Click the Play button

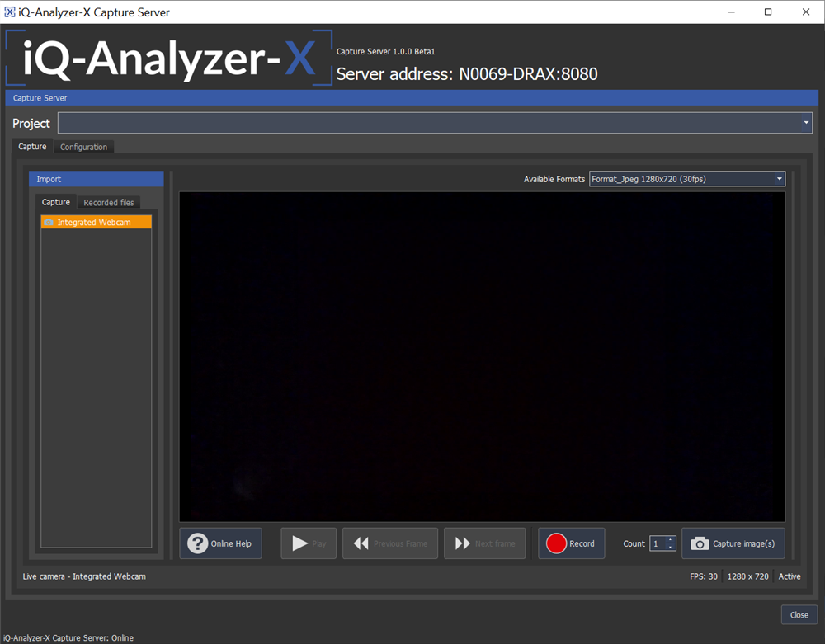tap(309, 543)
